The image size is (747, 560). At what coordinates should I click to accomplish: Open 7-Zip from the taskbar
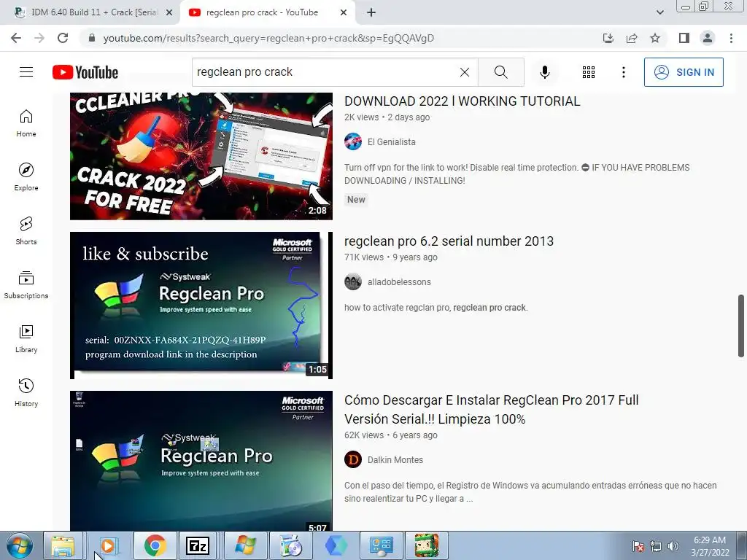pyautogui.click(x=198, y=545)
